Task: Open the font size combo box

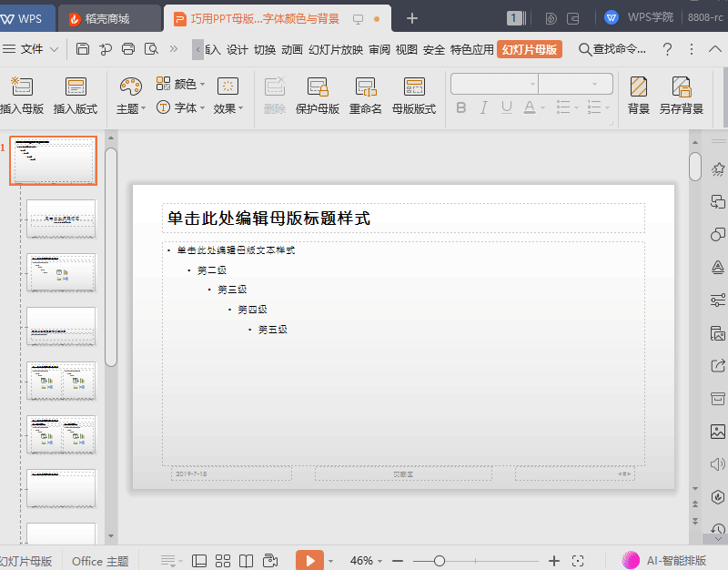Action: pyautogui.click(x=576, y=84)
